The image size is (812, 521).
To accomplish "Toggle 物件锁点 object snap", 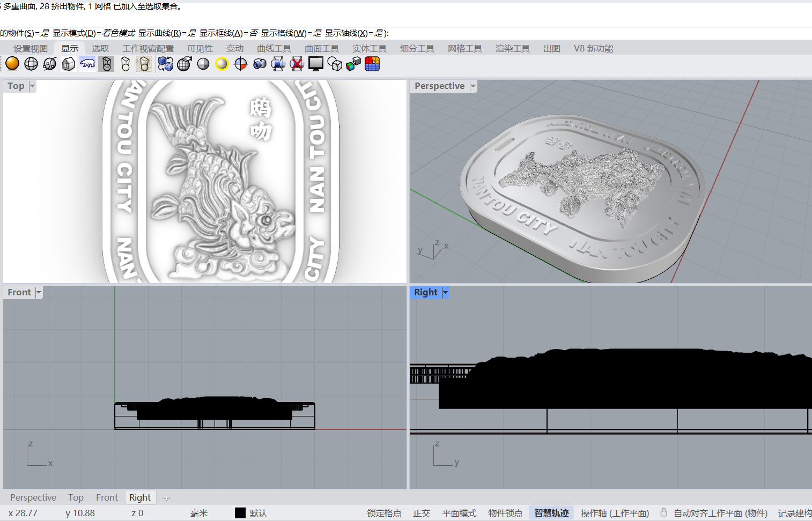I will (x=505, y=513).
